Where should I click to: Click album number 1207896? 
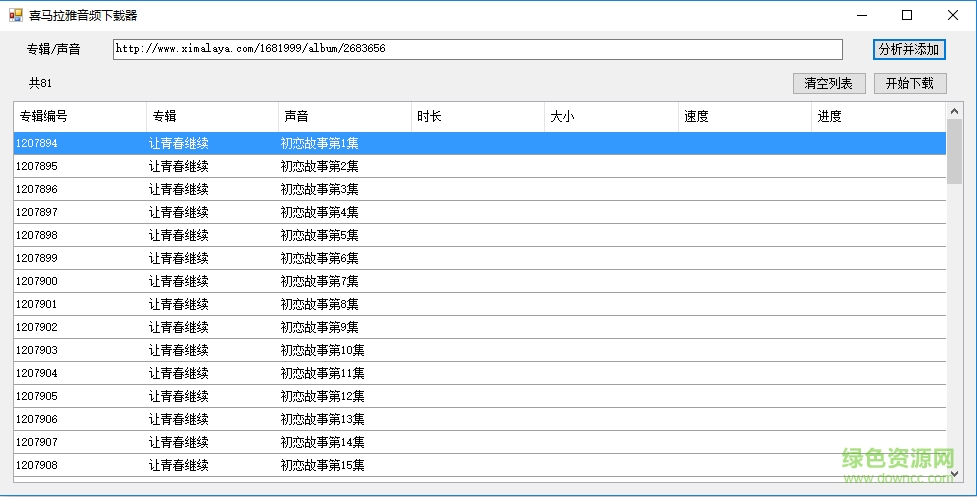pyautogui.click(x=37, y=189)
